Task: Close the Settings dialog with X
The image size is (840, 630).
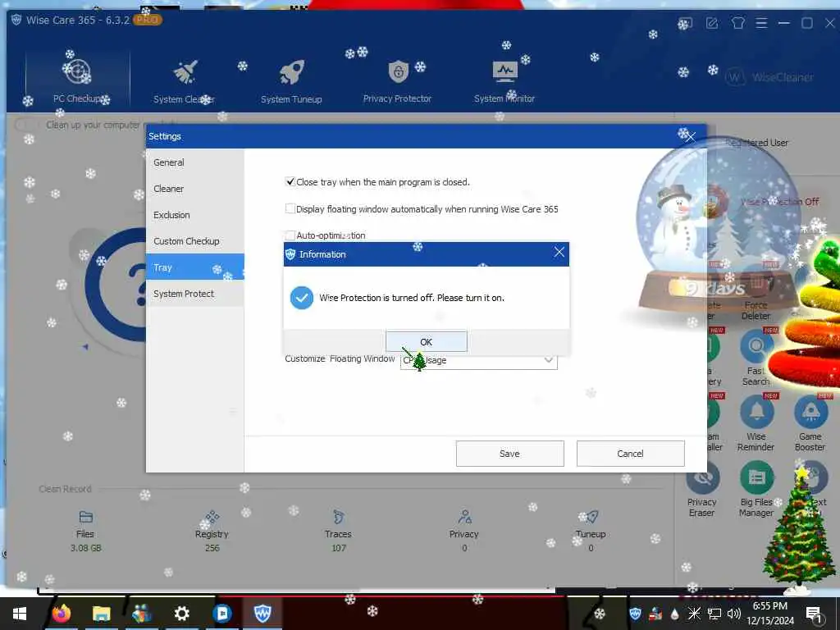Action: tap(691, 137)
